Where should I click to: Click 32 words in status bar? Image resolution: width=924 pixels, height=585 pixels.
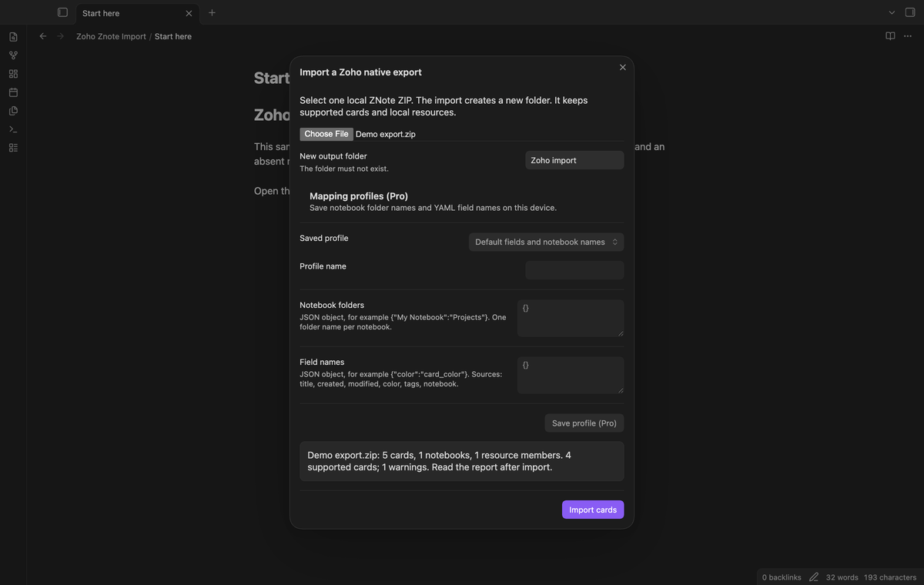(842, 577)
